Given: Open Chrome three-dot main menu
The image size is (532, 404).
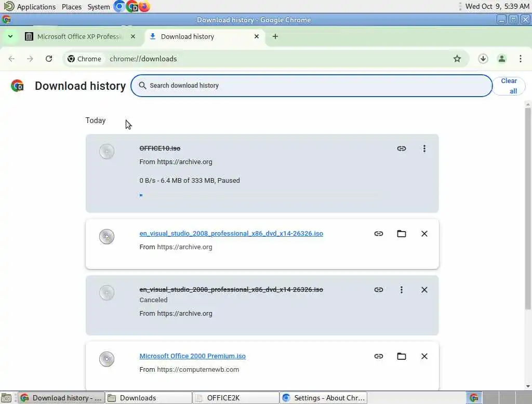Looking at the screenshot, I should tap(520, 59).
